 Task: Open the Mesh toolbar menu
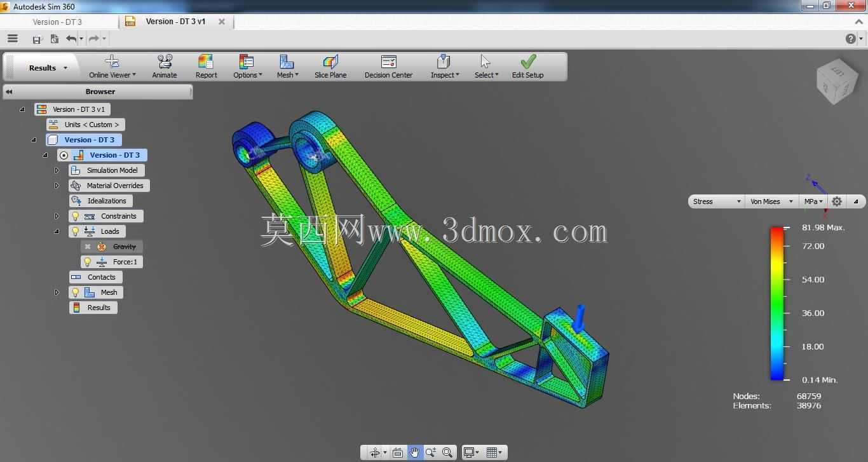click(287, 66)
